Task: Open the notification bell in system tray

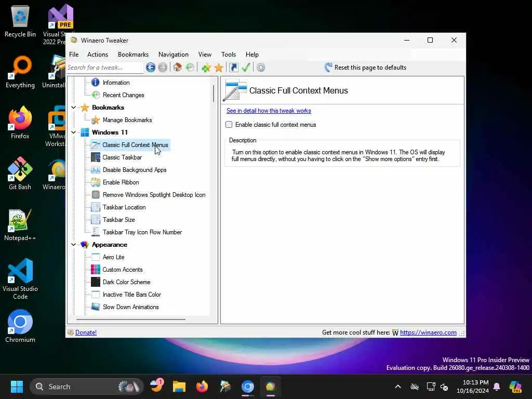Action: (497, 387)
